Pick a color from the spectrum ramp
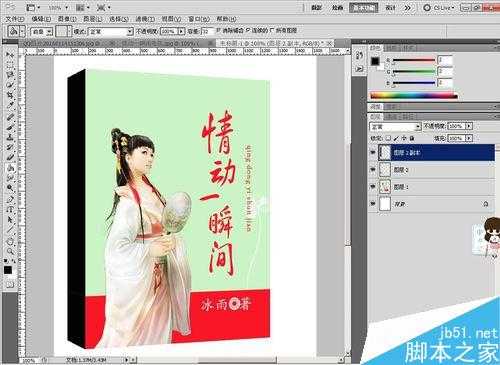500x365 pixels. point(414,96)
